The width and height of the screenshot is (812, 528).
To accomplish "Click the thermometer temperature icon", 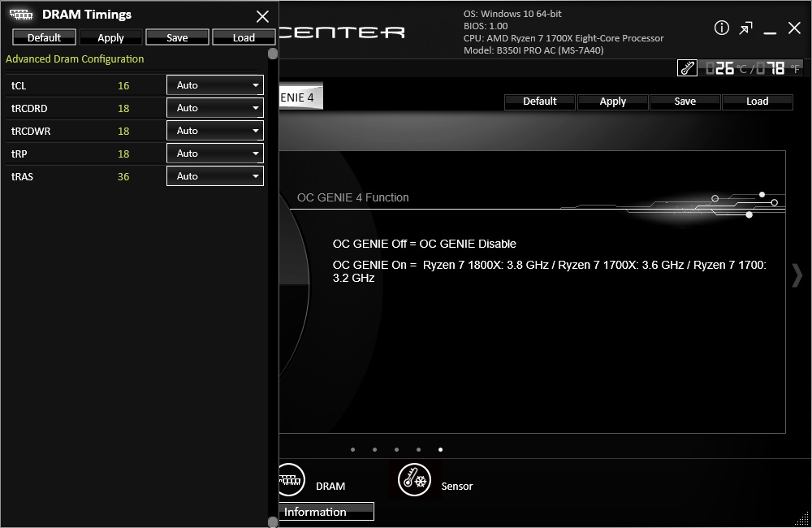I will click(x=687, y=68).
